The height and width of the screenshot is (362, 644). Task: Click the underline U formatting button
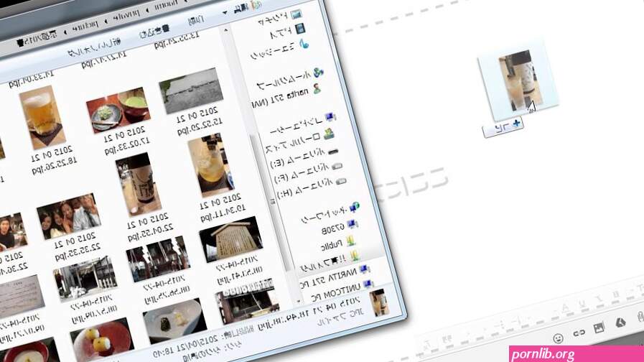point(582,304)
